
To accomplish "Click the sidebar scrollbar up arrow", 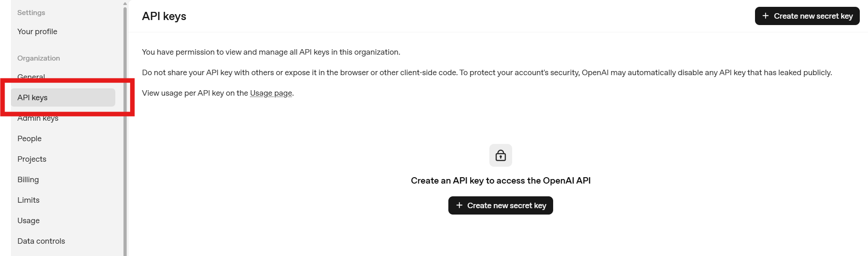I will pyautogui.click(x=125, y=4).
